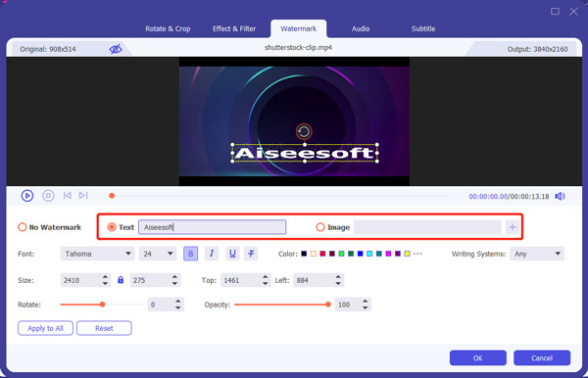Open the Writing Systems dropdown
588x378 pixels.
(x=537, y=254)
